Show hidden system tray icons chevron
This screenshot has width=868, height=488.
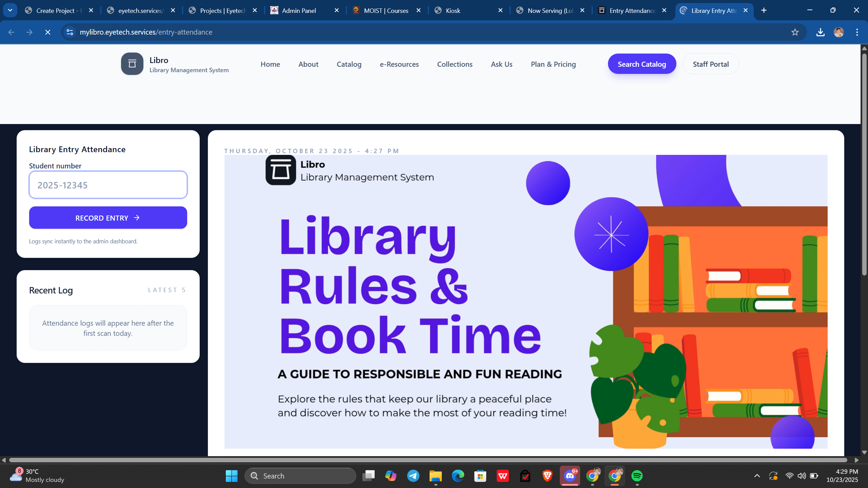tap(757, 476)
